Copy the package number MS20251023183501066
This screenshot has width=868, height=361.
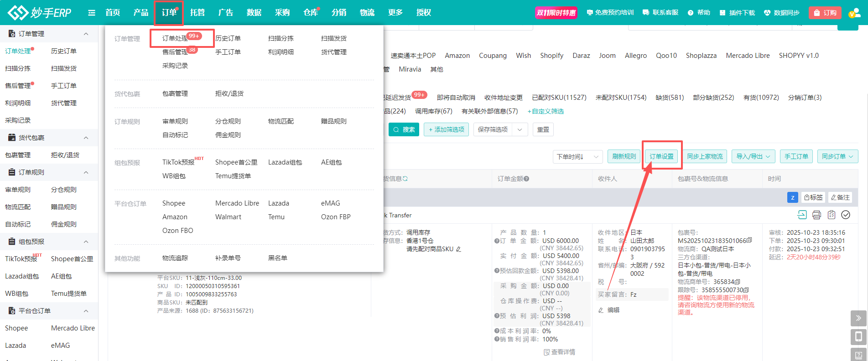tap(749, 241)
